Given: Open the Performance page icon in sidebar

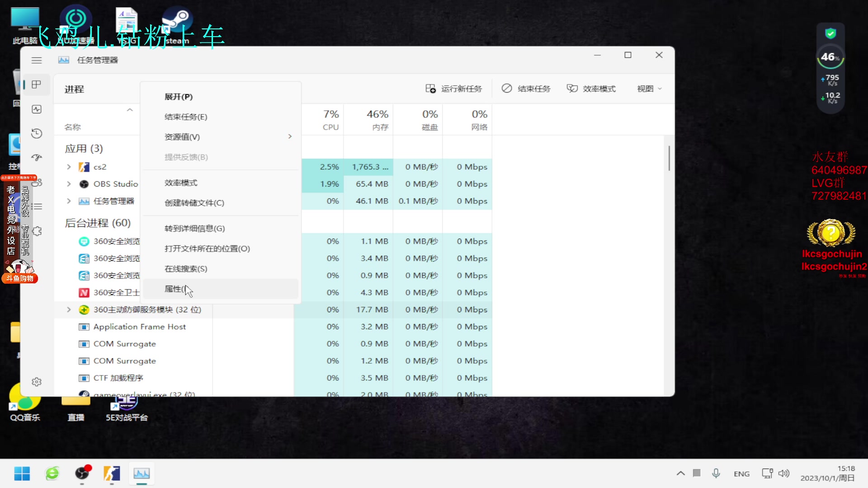Looking at the screenshot, I should click(x=37, y=109).
